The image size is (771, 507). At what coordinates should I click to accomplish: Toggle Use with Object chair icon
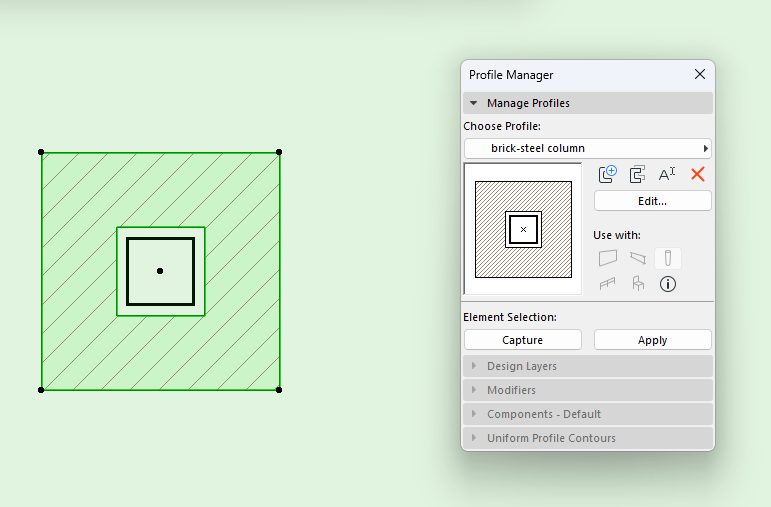click(638, 284)
